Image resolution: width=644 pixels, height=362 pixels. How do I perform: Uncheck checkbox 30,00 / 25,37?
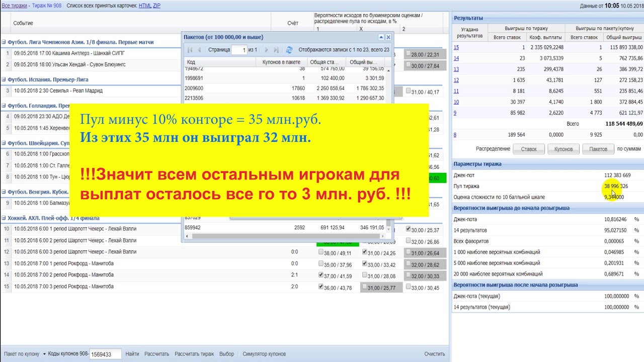pos(409,229)
